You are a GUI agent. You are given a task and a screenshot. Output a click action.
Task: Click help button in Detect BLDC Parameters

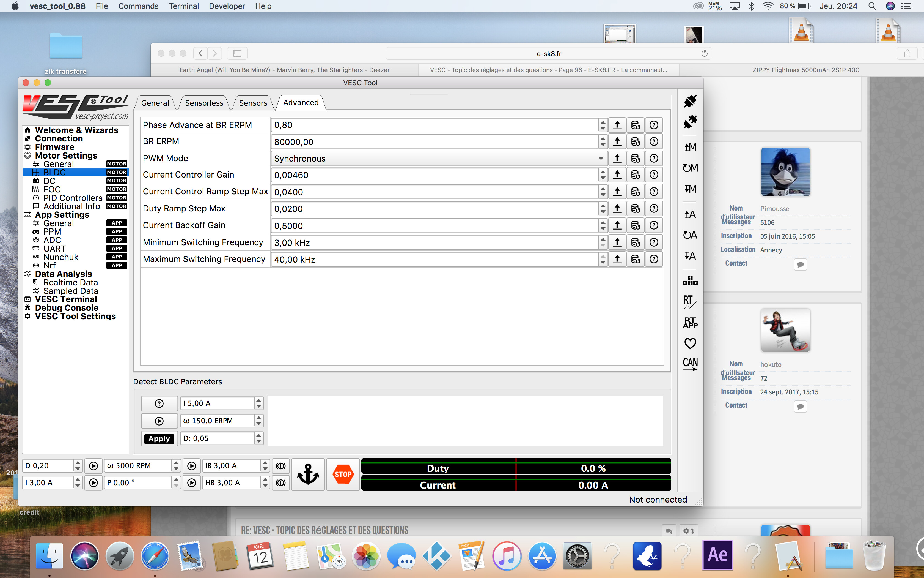(159, 403)
